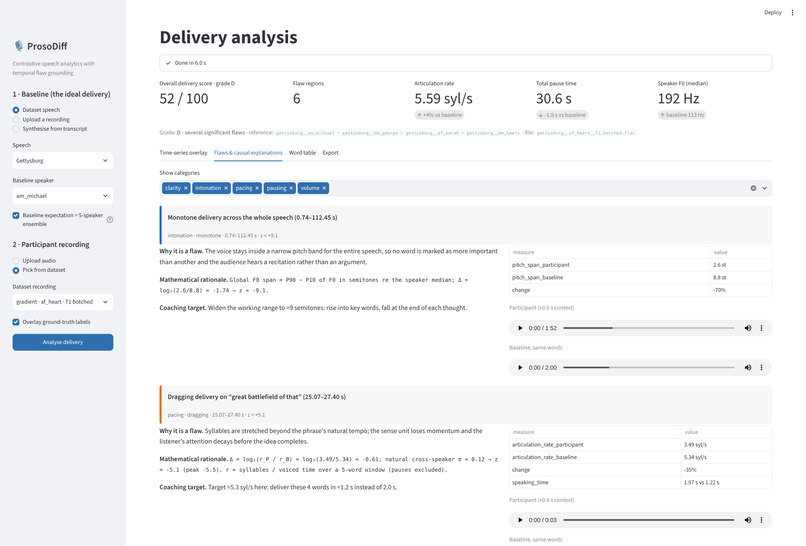Mute the 0:00 / 2:00 baseline player

748,368
